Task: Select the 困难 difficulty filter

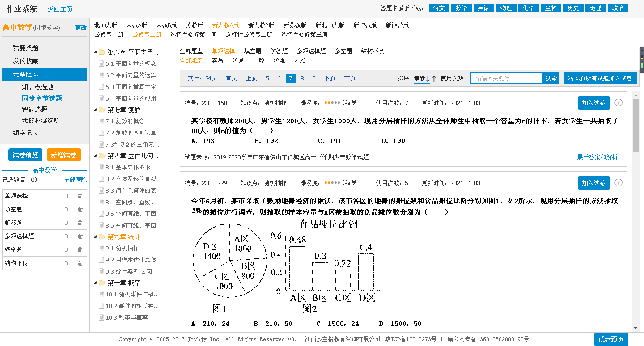Action: (x=300, y=60)
